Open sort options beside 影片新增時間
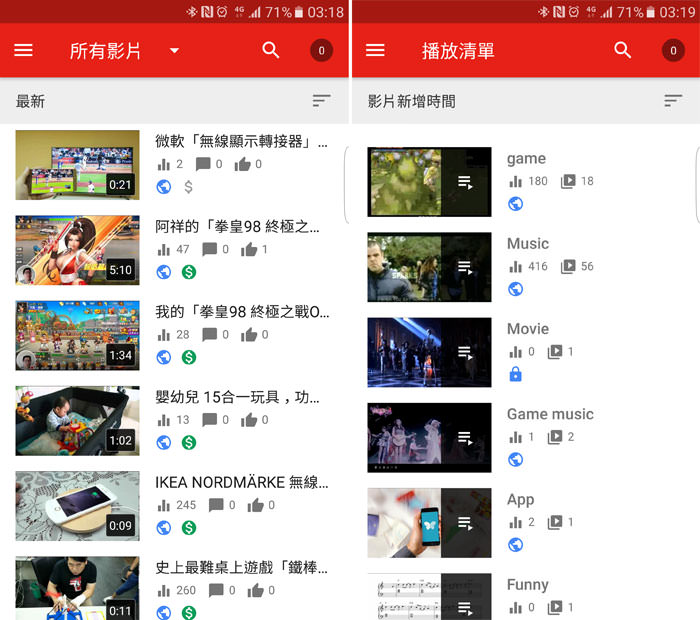 click(673, 101)
